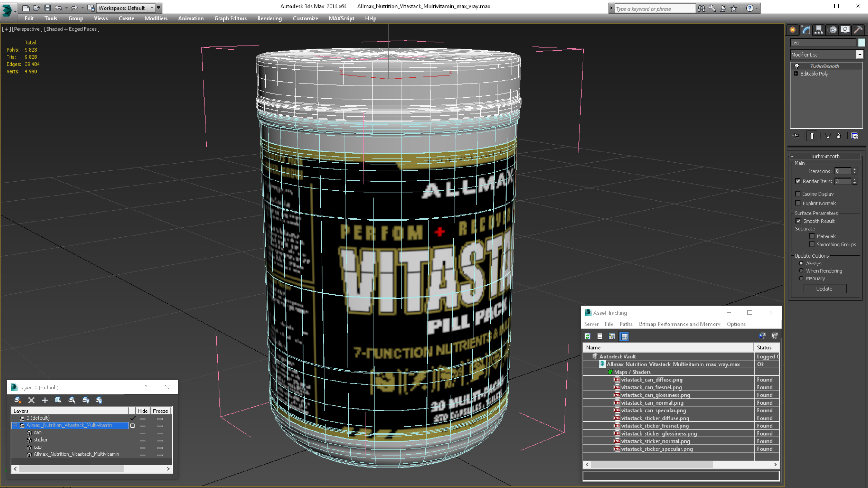Click Refresh icon in Asset Tracking toolbar

click(588, 336)
